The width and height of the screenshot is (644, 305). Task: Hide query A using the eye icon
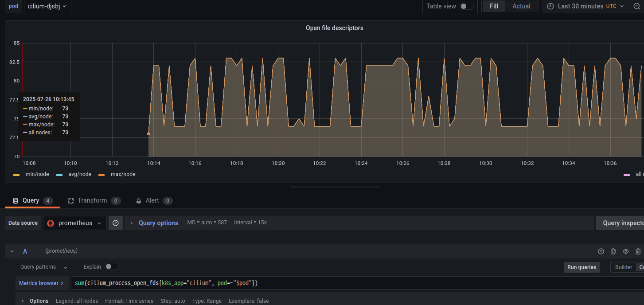click(x=626, y=251)
